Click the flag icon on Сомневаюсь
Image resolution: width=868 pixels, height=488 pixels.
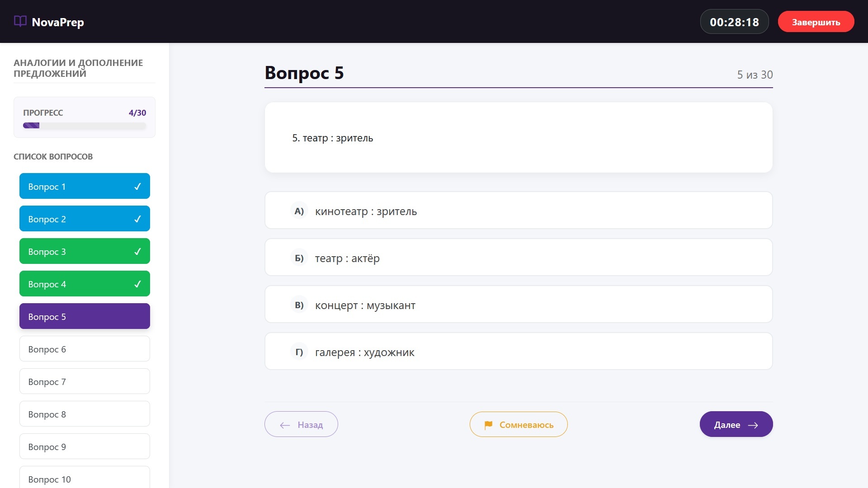pos(489,424)
